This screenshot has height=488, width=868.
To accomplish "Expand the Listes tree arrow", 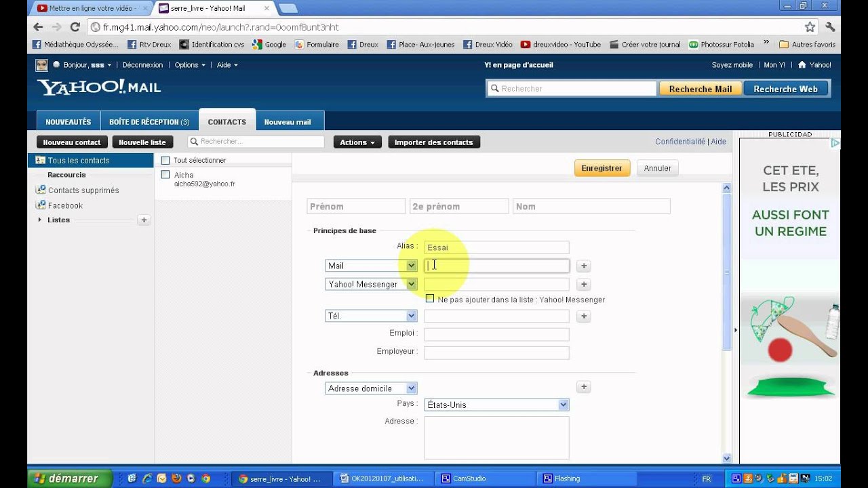I will [x=39, y=220].
